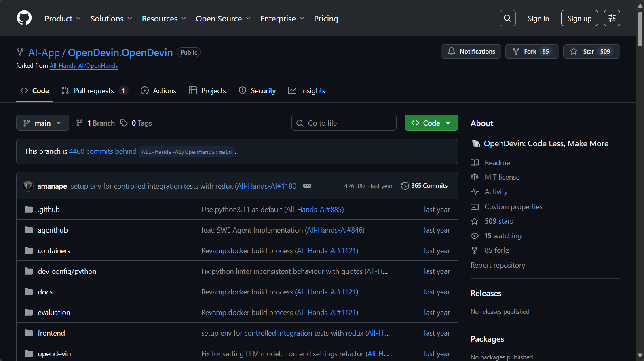The width and height of the screenshot is (644, 361).
Task: Expand the Resources menu
Action: [x=164, y=19]
